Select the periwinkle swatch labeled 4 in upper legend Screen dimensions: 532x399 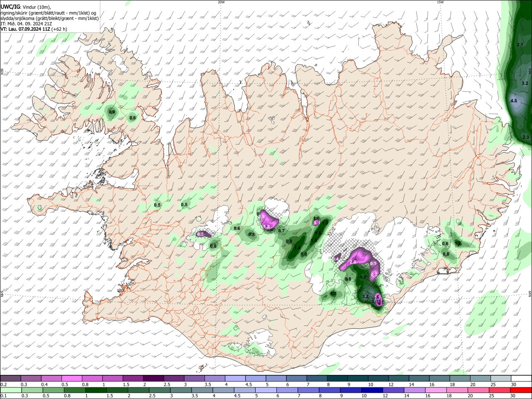tap(235, 378)
